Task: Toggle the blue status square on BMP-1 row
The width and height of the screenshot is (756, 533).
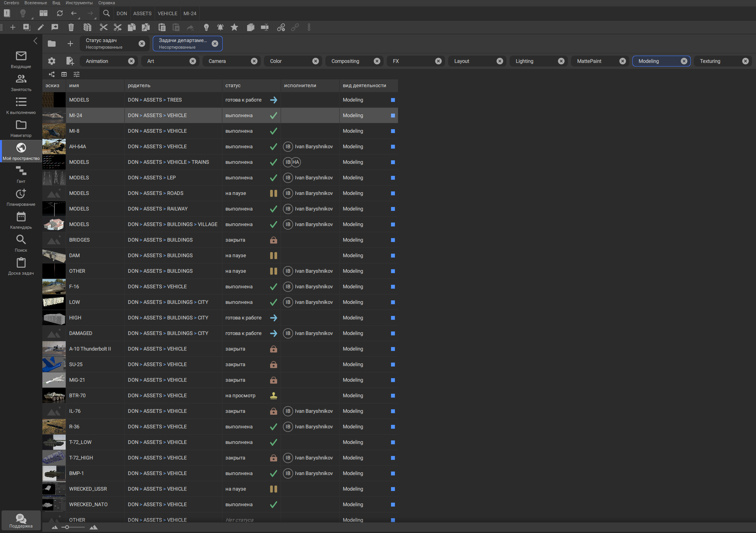Action: [394, 473]
